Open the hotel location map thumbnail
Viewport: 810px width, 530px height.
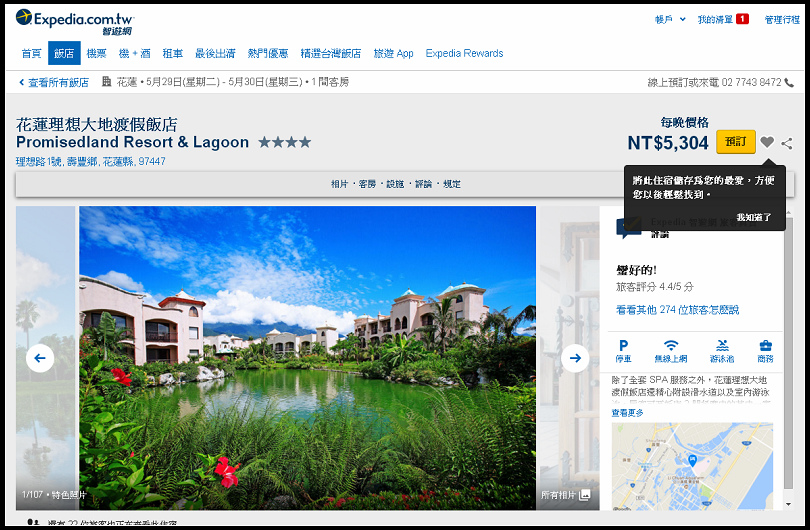692,466
